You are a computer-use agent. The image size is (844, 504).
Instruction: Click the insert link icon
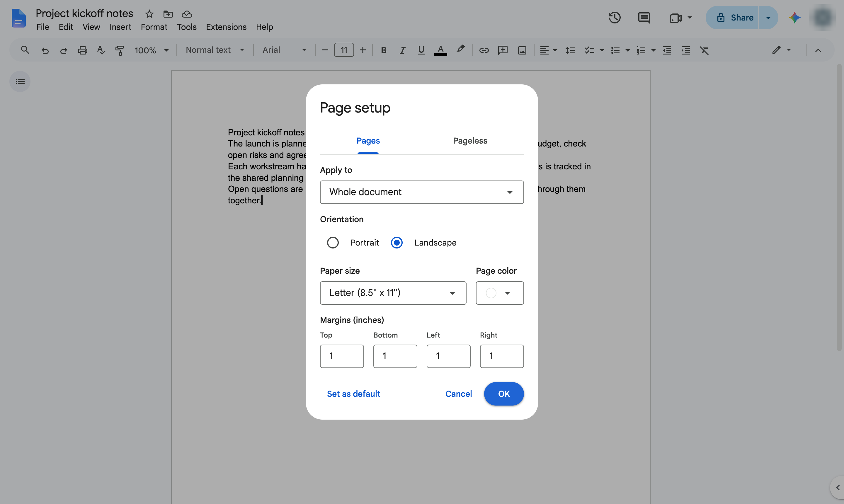click(x=484, y=50)
